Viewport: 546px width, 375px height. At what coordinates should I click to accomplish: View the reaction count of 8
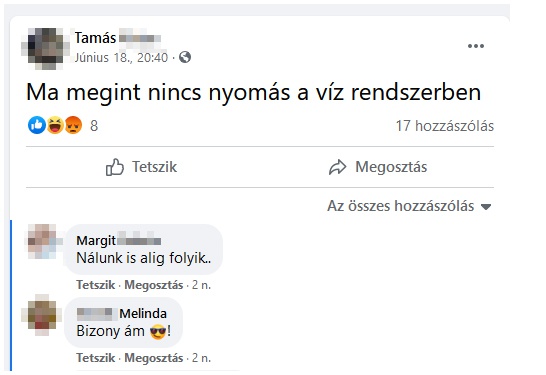94,126
